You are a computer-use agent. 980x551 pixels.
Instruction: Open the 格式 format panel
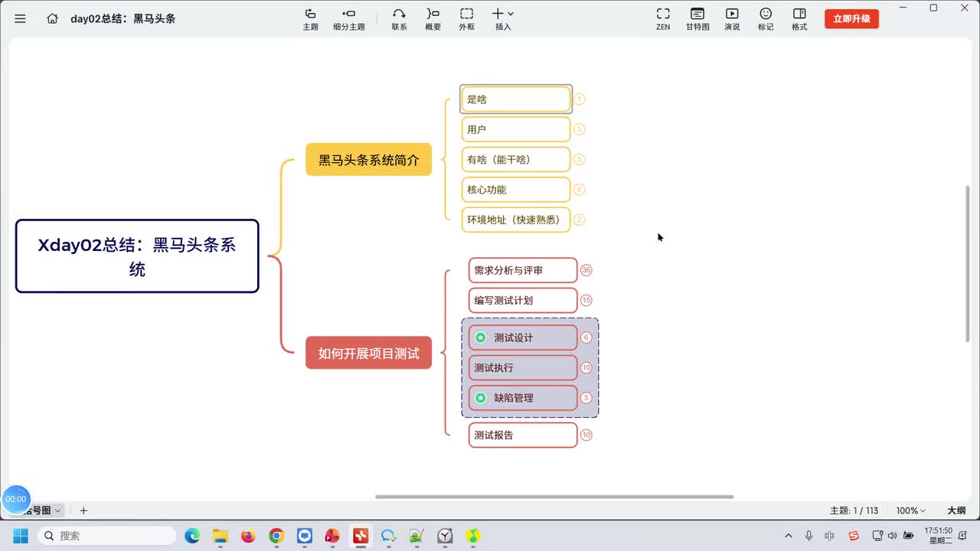click(x=799, y=19)
